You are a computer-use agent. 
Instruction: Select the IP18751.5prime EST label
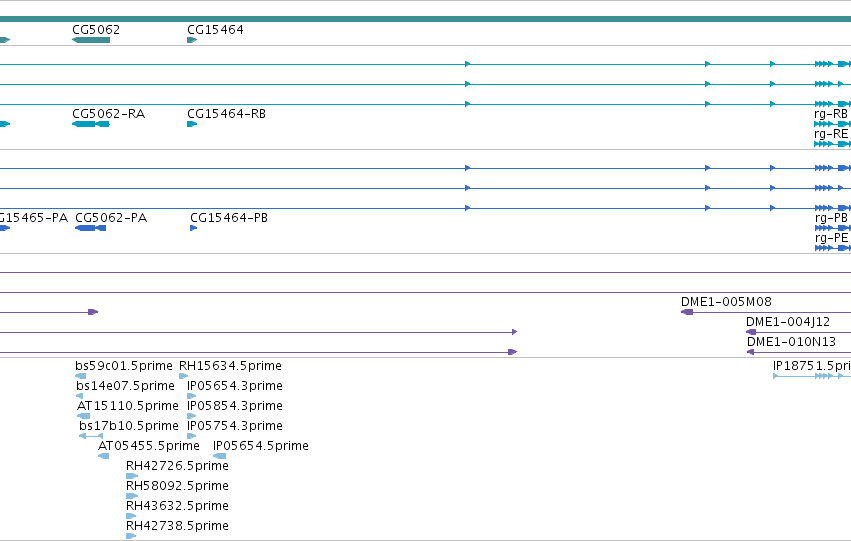[x=812, y=366]
